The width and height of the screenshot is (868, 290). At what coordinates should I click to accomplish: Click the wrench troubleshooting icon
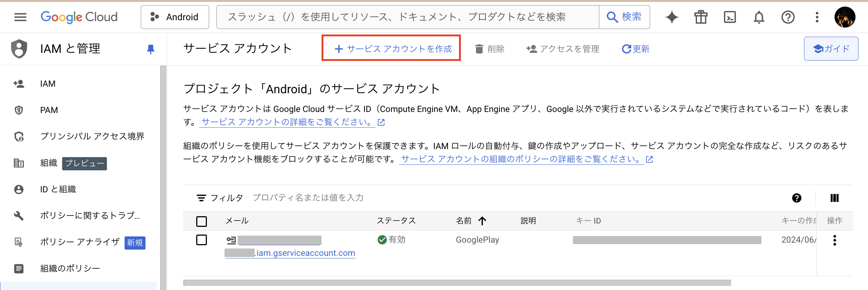point(19,216)
